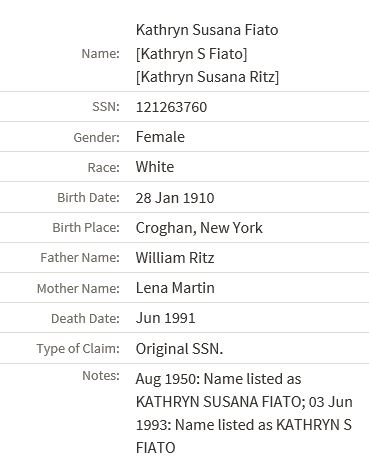Click the Birth Place label
This screenshot has height=466, width=369.
[86, 228]
